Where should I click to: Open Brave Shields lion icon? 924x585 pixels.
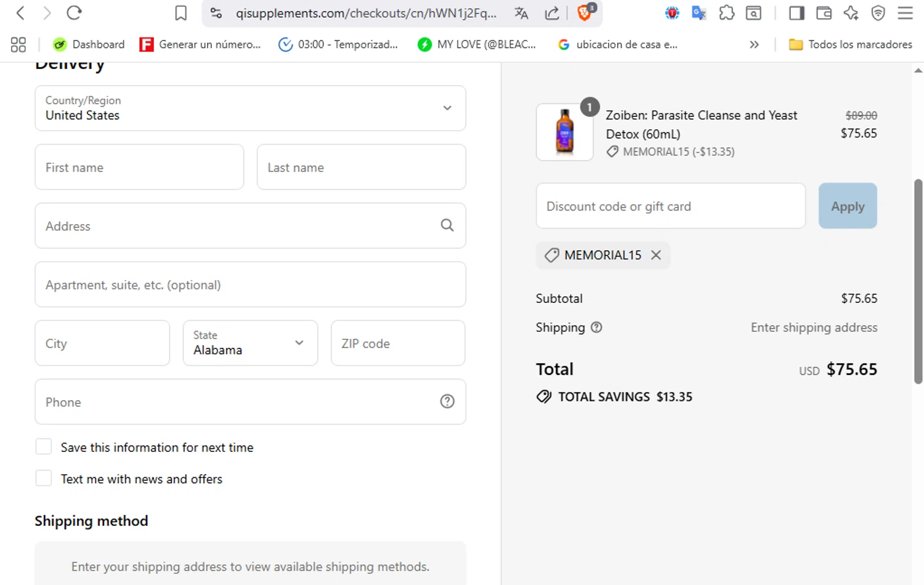click(x=585, y=13)
